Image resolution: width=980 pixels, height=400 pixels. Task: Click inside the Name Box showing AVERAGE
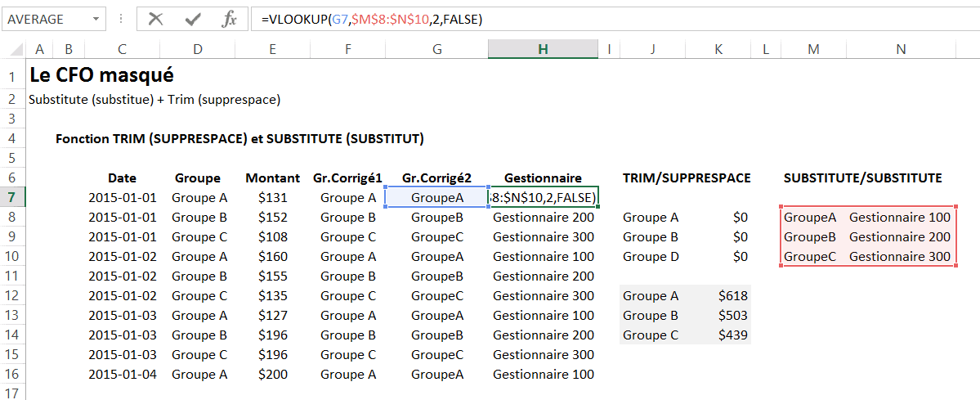[45, 19]
